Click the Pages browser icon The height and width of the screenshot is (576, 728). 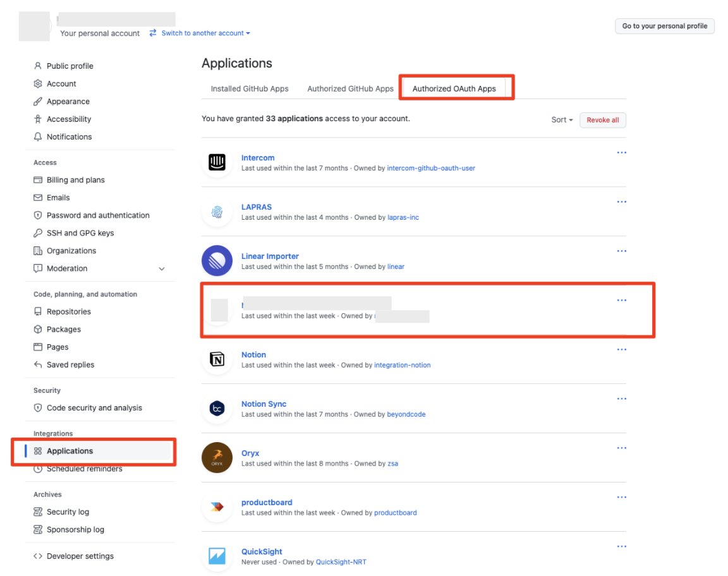[38, 347]
